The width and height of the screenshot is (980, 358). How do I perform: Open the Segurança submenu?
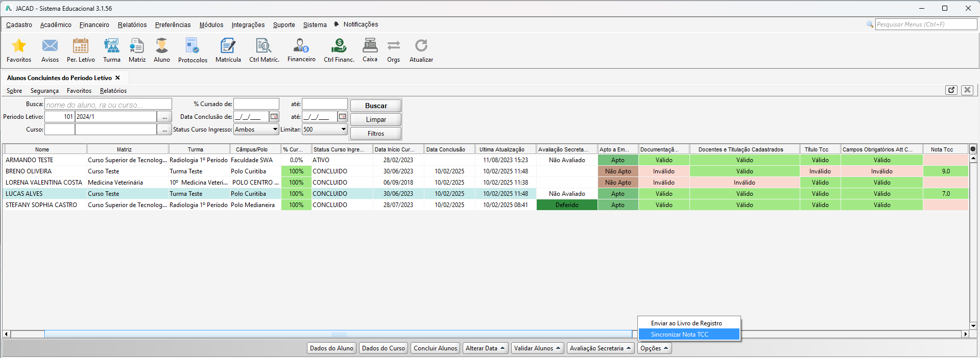tap(44, 91)
